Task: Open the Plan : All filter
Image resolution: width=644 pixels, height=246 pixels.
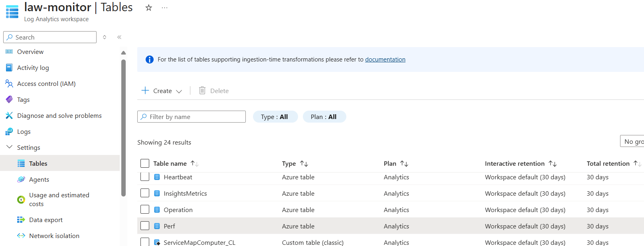Action: click(x=324, y=117)
